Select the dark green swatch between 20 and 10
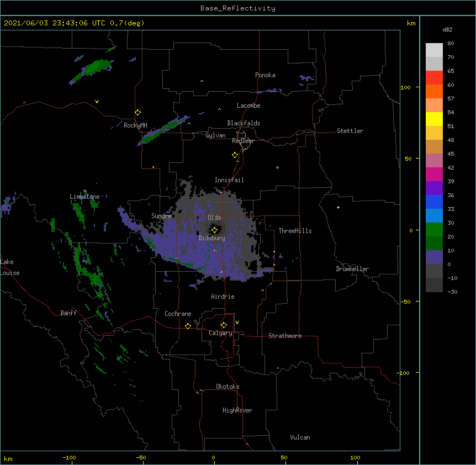The height and width of the screenshot is (465, 476). click(x=434, y=243)
